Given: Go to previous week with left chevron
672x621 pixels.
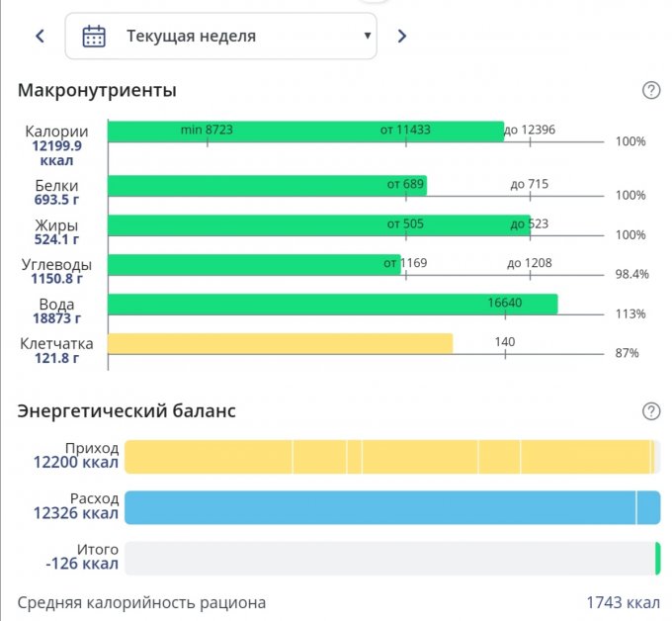Looking at the screenshot, I should [x=41, y=37].
